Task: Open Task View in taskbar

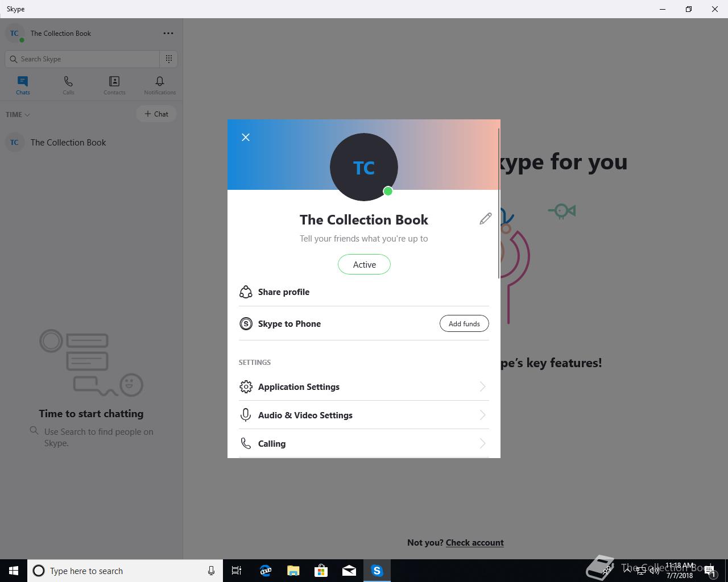Action: coord(237,571)
